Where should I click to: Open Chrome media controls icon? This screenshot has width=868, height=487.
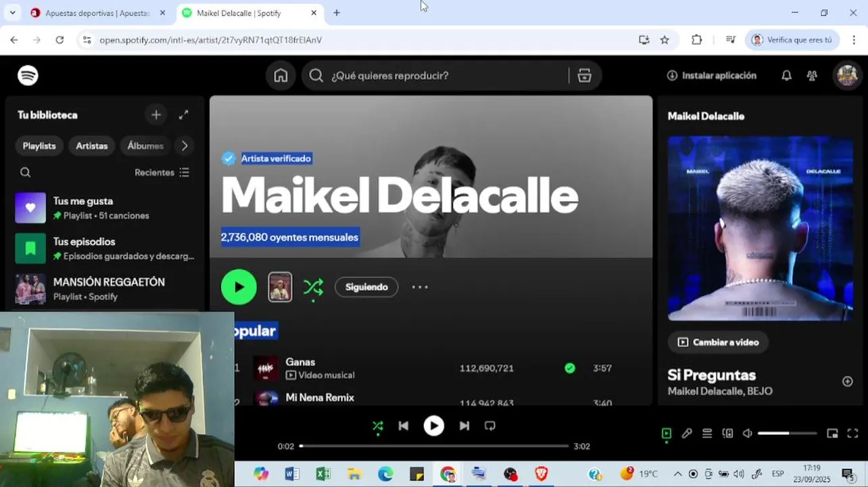[730, 40]
